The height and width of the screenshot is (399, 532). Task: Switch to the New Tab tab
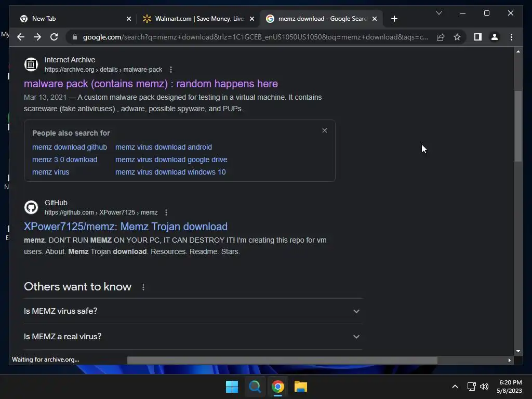point(75,19)
